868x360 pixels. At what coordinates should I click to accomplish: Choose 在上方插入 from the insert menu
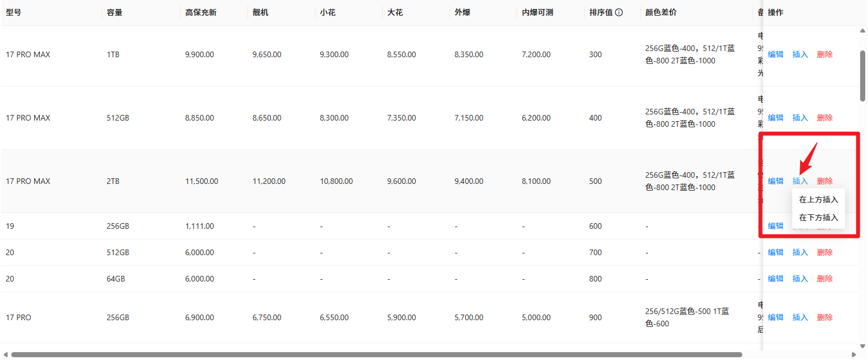point(819,200)
